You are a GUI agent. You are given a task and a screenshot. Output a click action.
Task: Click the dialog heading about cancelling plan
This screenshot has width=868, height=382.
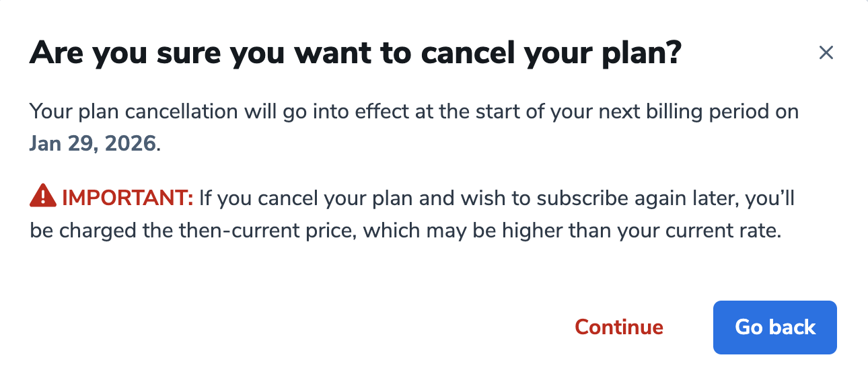tap(355, 53)
